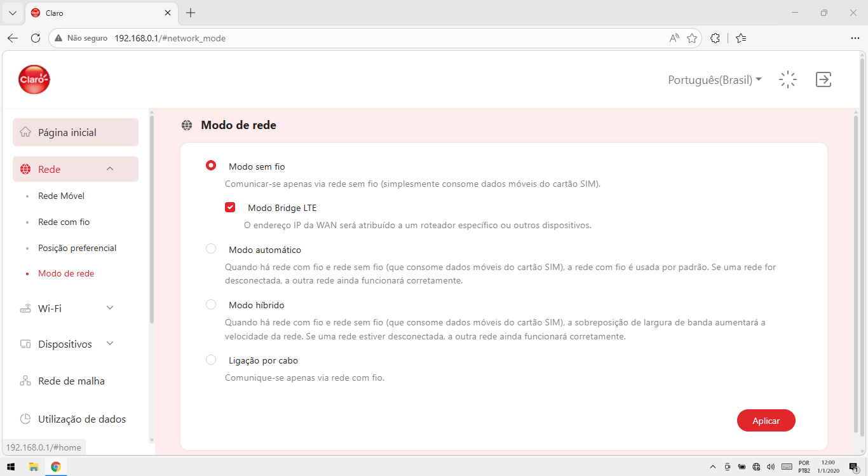The height and width of the screenshot is (476, 868).
Task: Click the Wi-Fi router icon in sidebar
Action: [25, 309]
